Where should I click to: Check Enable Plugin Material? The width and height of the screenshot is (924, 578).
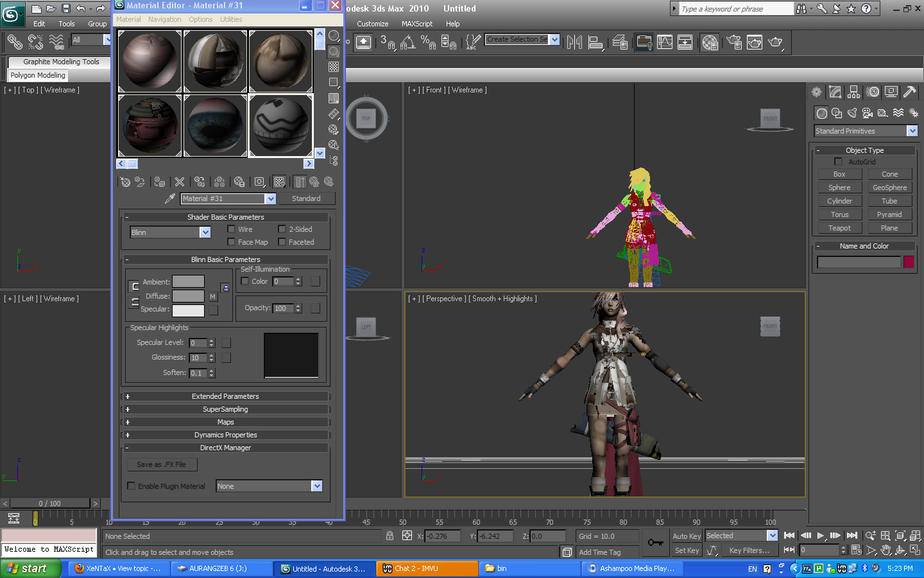tap(132, 486)
